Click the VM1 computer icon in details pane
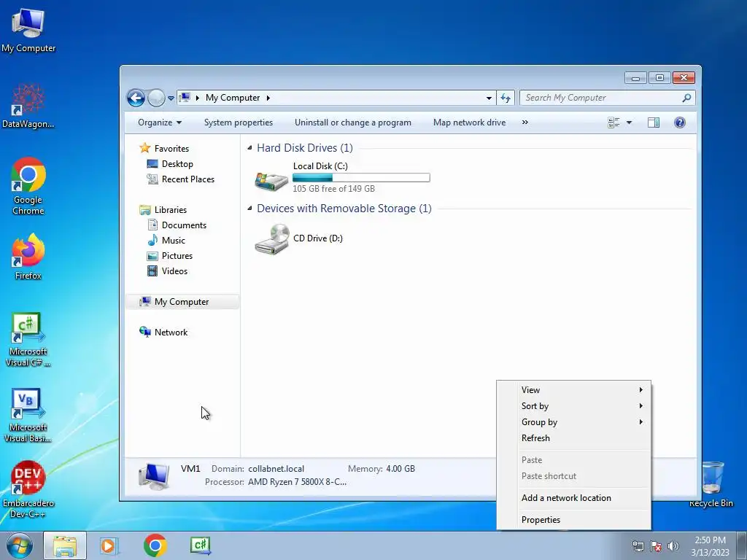Image resolution: width=747 pixels, height=560 pixels. pyautogui.click(x=153, y=476)
